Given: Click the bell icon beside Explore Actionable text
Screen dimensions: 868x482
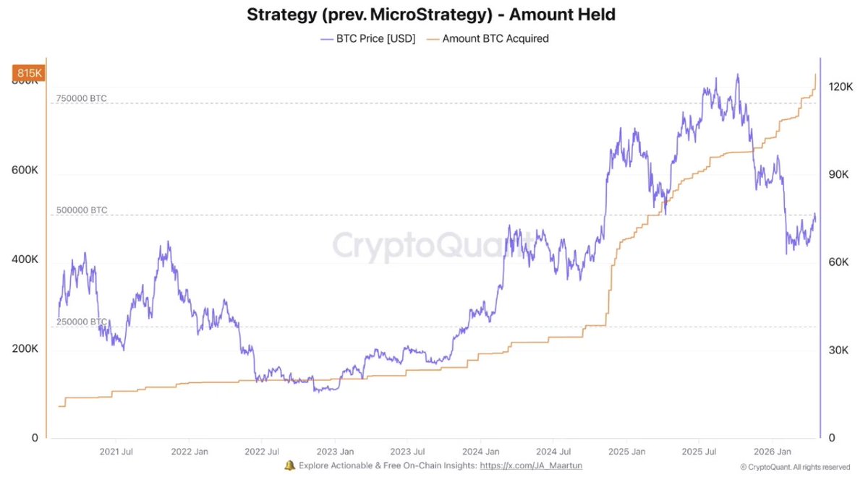Looking at the screenshot, I should pyautogui.click(x=289, y=465).
